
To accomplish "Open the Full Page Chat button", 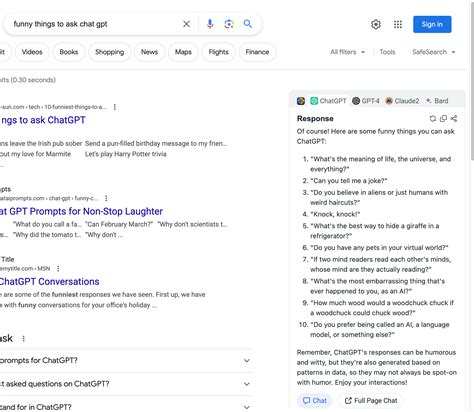I will [371, 401].
